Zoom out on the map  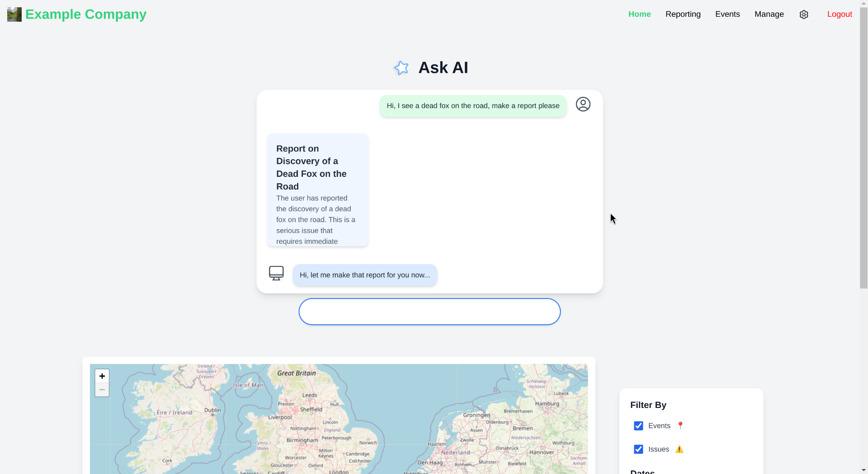(x=102, y=389)
